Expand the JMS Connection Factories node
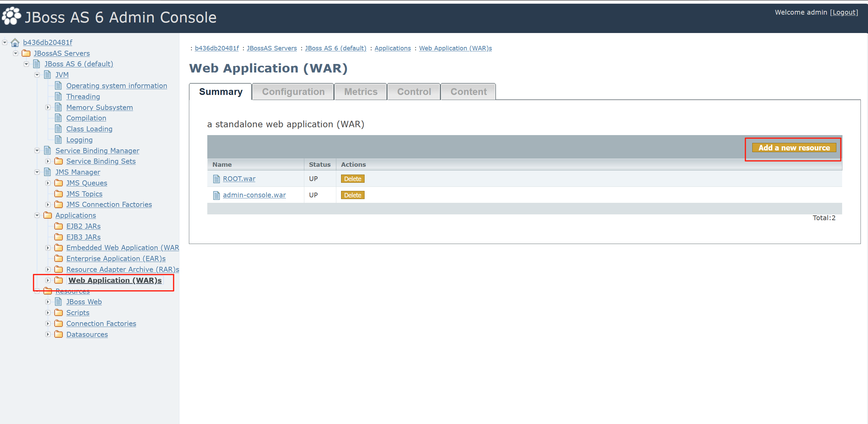Image resolution: width=868 pixels, height=424 pixels. tap(48, 205)
